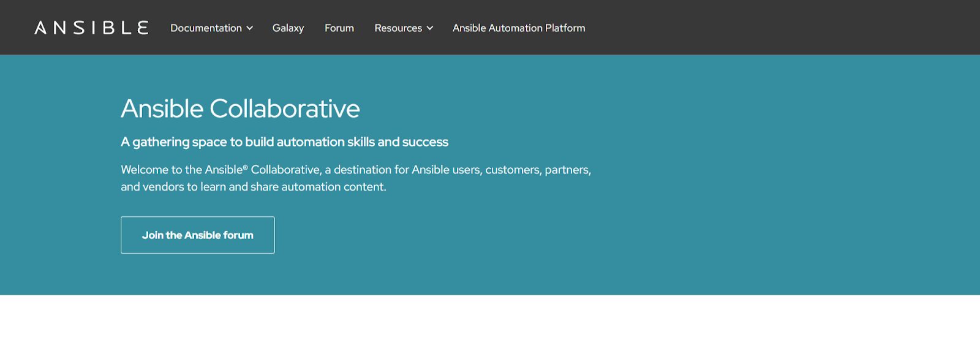Expand the chevron arrow beside Resources
This screenshot has height=337, width=980.
pos(430,28)
